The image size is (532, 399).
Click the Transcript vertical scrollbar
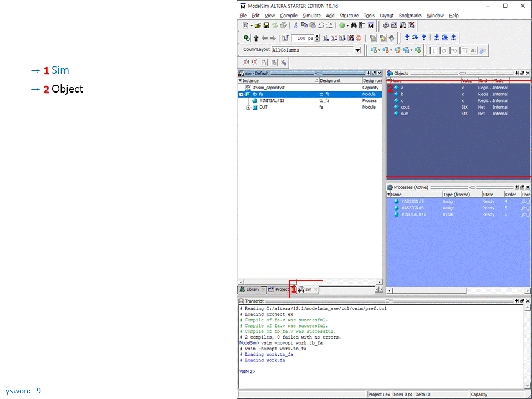[527, 346]
